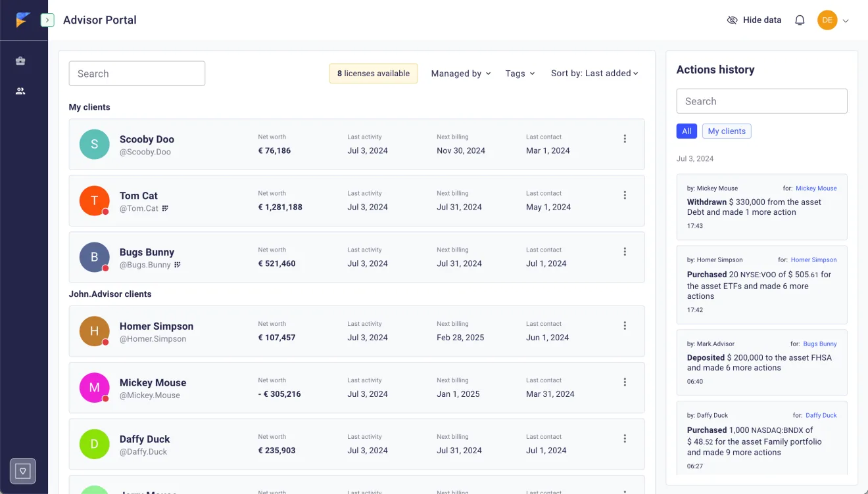868x494 pixels.
Task: Click the grid icon beside @Tom.Cat
Action: pos(165,208)
